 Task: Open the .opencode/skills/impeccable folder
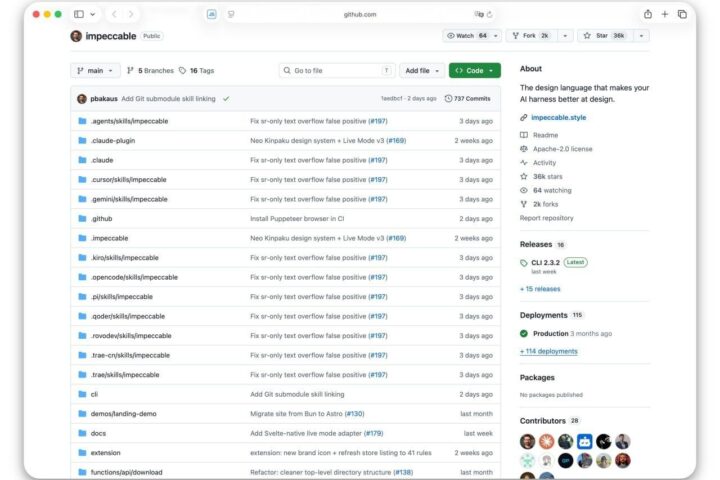[x=134, y=277]
